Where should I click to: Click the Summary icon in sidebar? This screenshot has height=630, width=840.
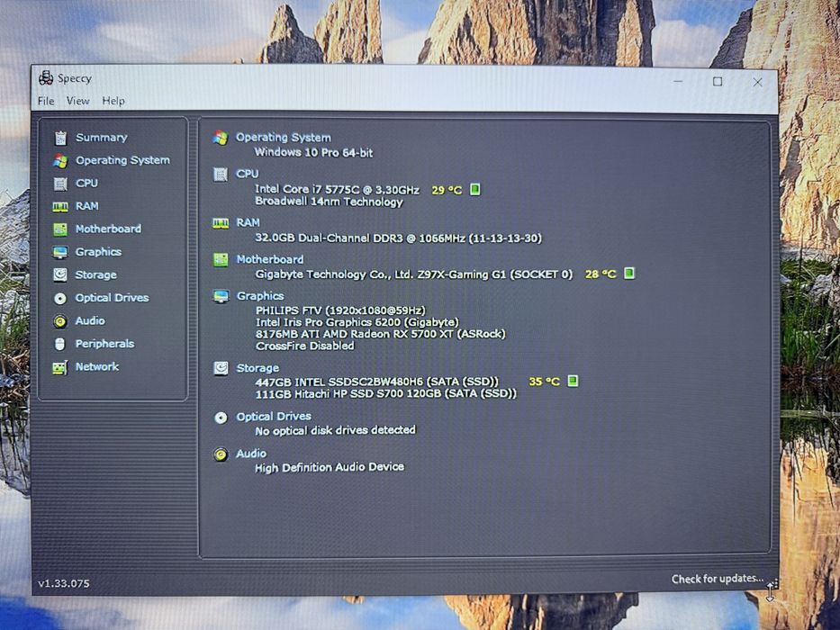[60, 139]
